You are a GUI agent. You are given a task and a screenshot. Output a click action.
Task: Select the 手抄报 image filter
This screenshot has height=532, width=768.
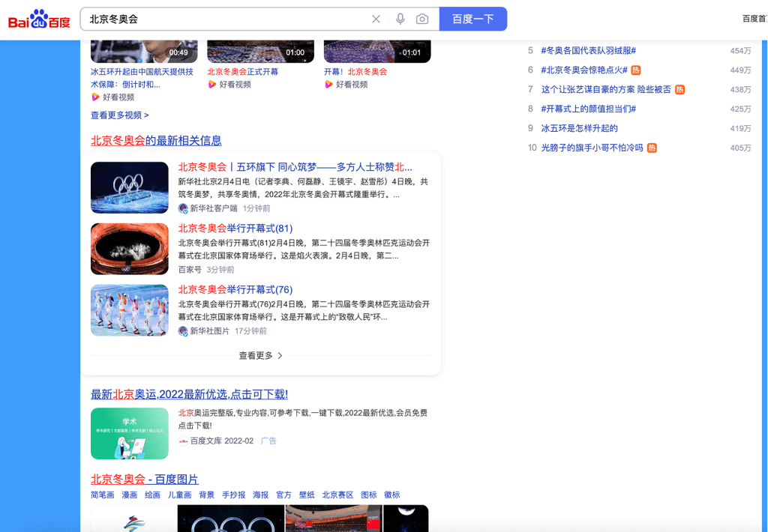point(234,495)
